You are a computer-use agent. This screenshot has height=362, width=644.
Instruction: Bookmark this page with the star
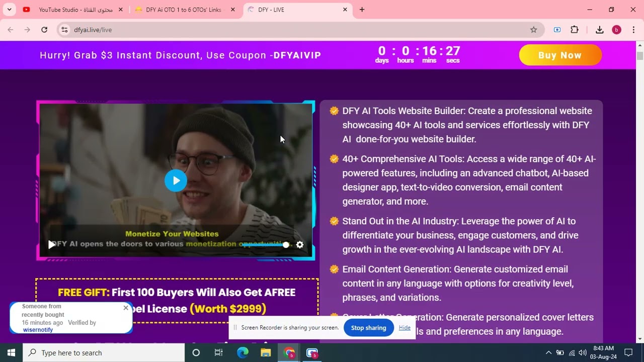pos(534,30)
